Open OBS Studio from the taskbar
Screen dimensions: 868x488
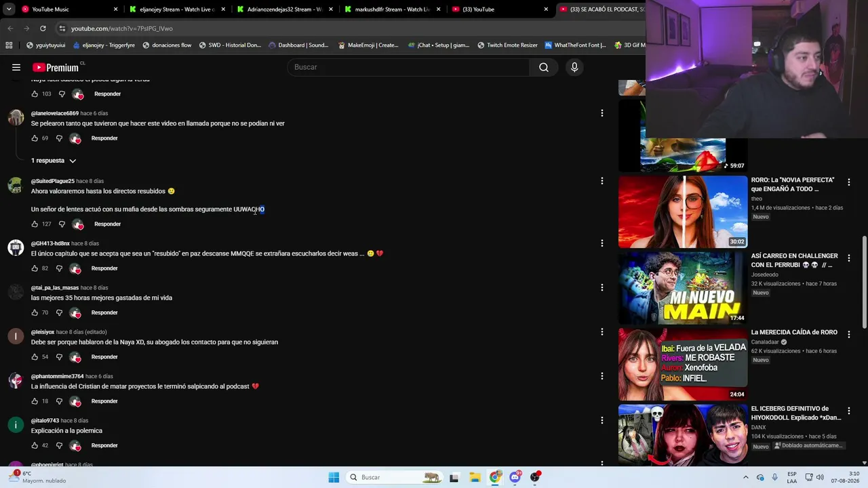coord(535,477)
